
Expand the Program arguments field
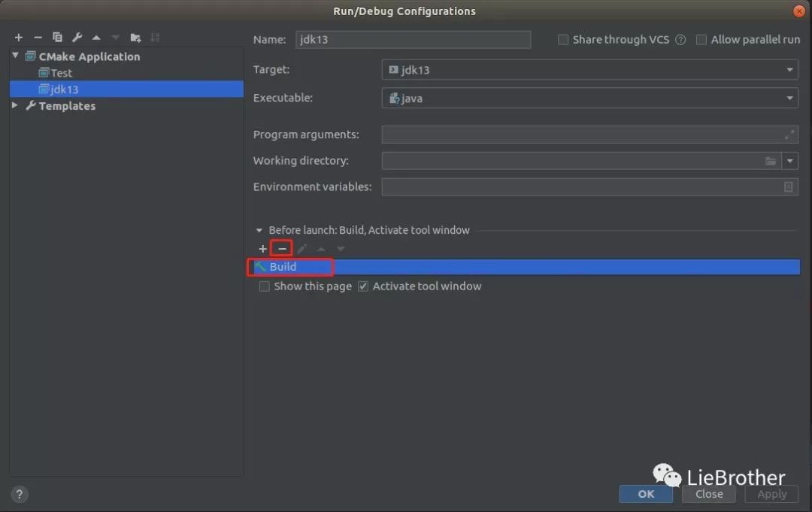789,135
